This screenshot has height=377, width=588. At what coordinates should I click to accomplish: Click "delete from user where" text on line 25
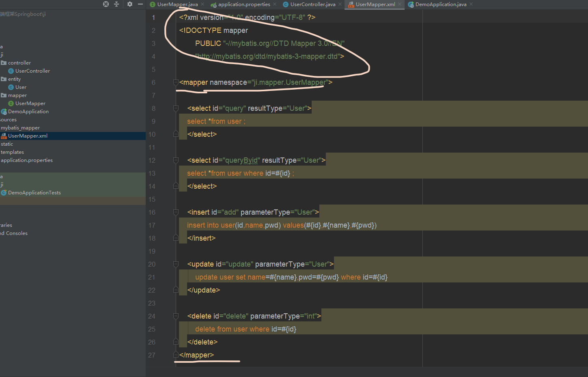point(232,329)
